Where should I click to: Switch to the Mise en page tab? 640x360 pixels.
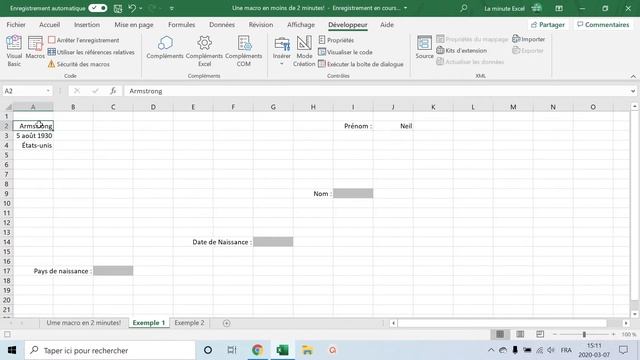134,24
